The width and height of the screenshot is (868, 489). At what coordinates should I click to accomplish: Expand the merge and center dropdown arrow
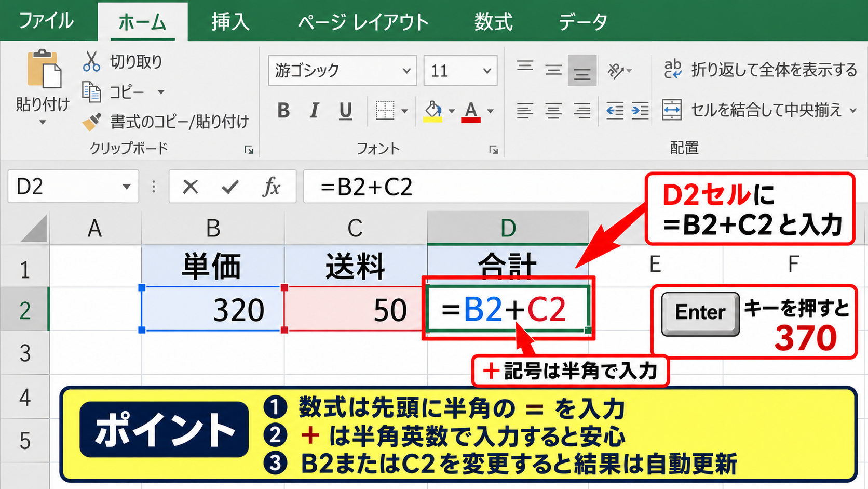[853, 110]
